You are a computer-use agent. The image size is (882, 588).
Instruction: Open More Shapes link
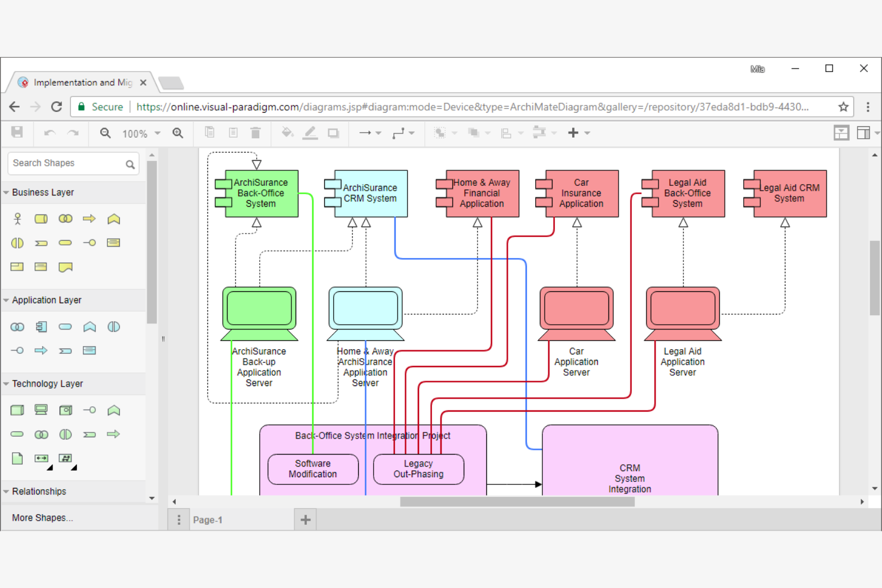[42, 518]
